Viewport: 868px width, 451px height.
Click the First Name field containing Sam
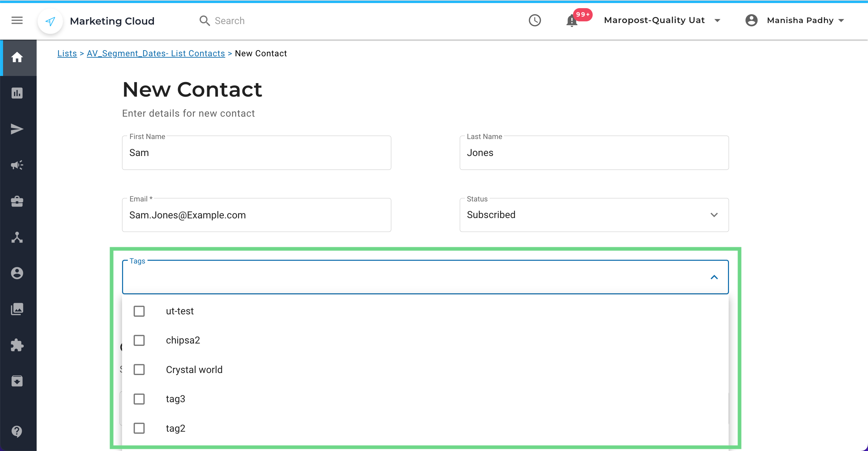(x=257, y=153)
